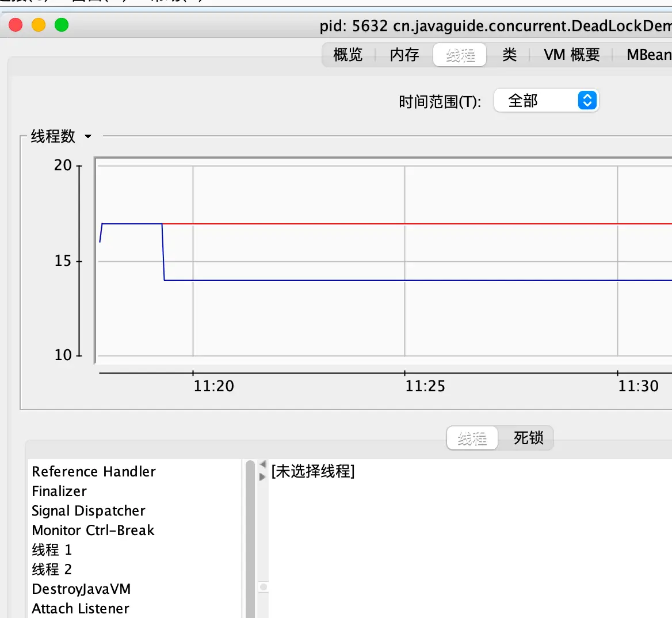Open the 线程数 chart metric dropdown
The width and height of the screenshot is (672, 618).
(87, 136)
